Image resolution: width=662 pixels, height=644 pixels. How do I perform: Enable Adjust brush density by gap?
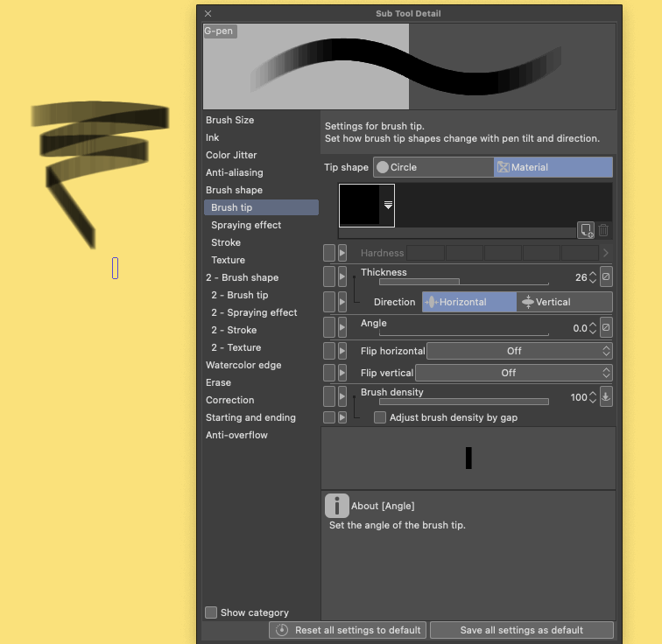[x=379, y=417]
